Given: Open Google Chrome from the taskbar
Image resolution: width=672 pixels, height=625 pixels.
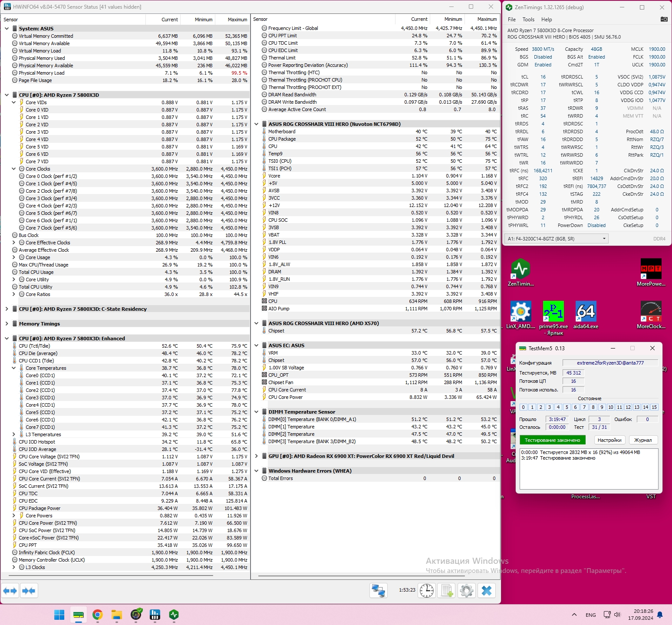Looking at the screenshot, I should (98, 615).
